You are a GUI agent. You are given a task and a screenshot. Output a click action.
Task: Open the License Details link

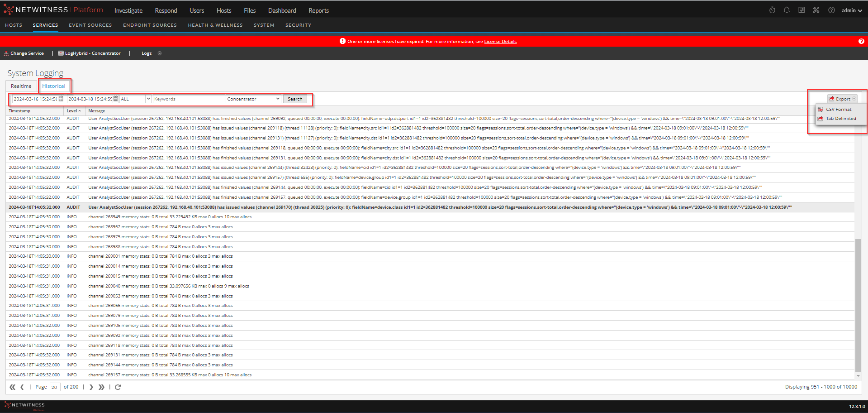[500, 42]
